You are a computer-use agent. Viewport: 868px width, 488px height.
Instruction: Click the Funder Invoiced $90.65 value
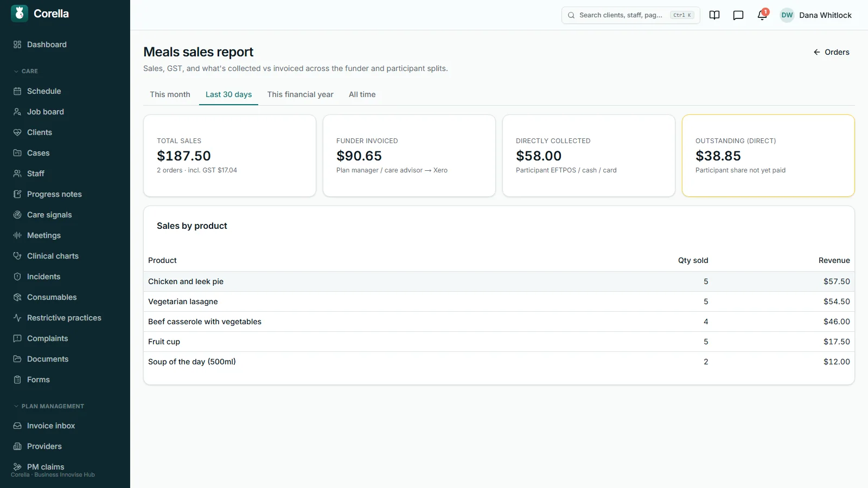pyautogui.click(x=359, y=156)
